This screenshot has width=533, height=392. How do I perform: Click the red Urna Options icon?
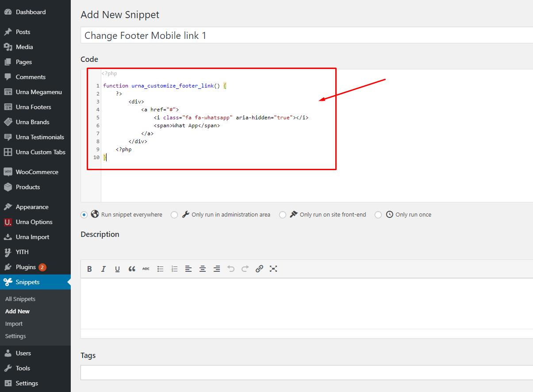tap(8, 222)
